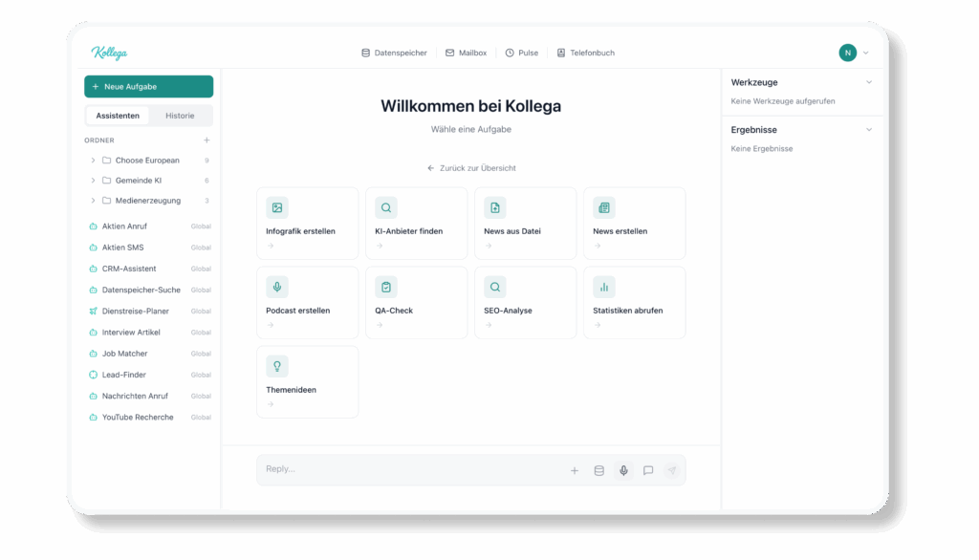Switch to the Historie tab
This screenshot has height=560, width=979.
(180, 116)
